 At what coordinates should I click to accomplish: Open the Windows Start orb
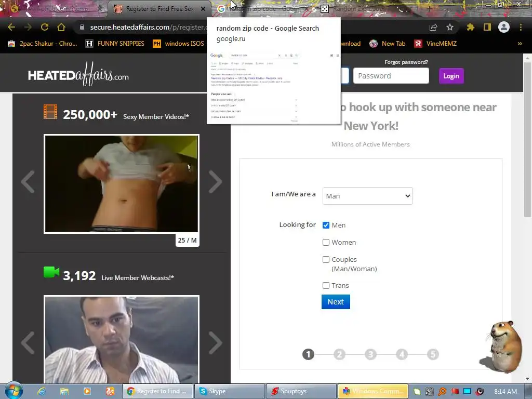(x=14, y=391)
